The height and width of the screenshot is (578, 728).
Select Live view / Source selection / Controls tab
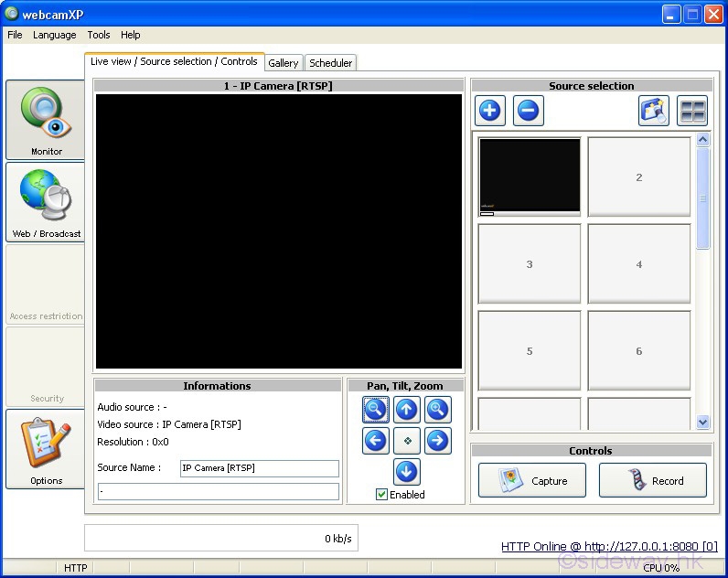click(174, 61)
